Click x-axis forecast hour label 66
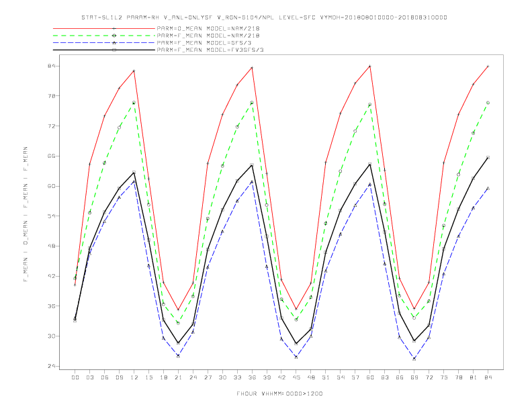The width and height of the screenshot is (532, 411). (x=400, y=377)
